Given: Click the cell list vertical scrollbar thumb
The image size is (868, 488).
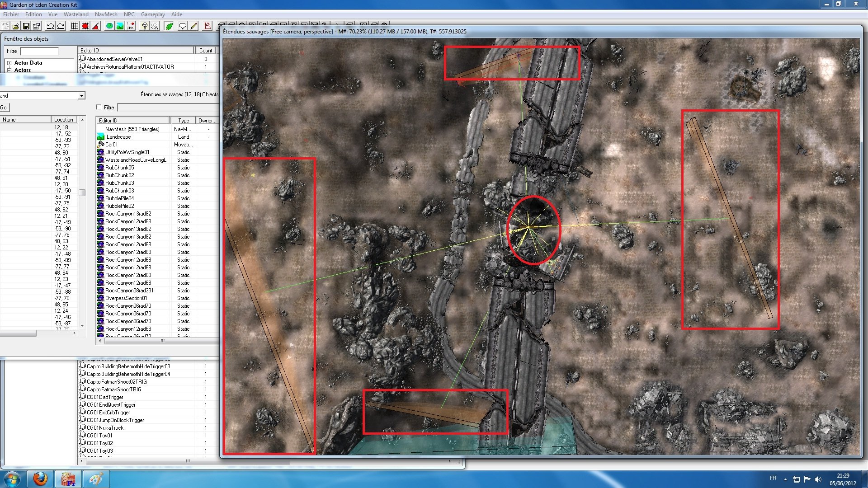Looking at the screenshot, I should 82,192.
